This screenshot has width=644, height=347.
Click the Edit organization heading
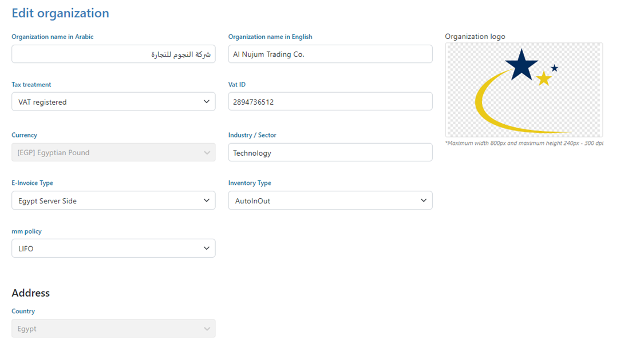(60, 13)
